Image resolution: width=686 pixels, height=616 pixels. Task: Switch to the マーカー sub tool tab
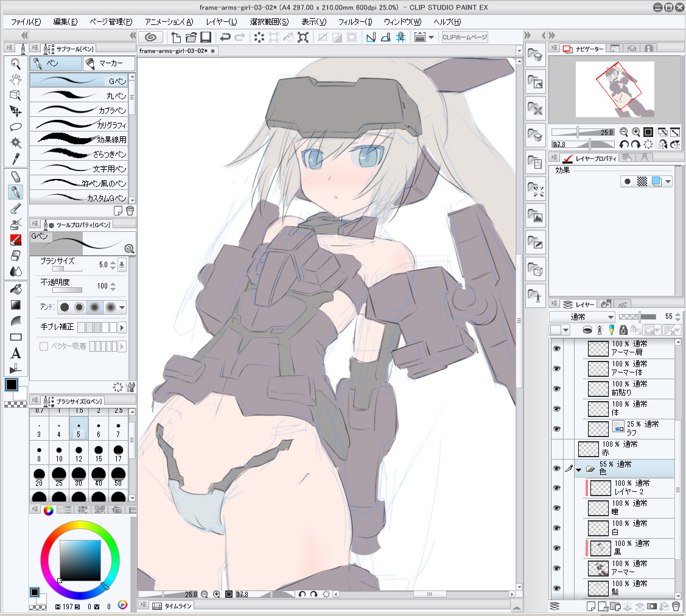[110, 63]
